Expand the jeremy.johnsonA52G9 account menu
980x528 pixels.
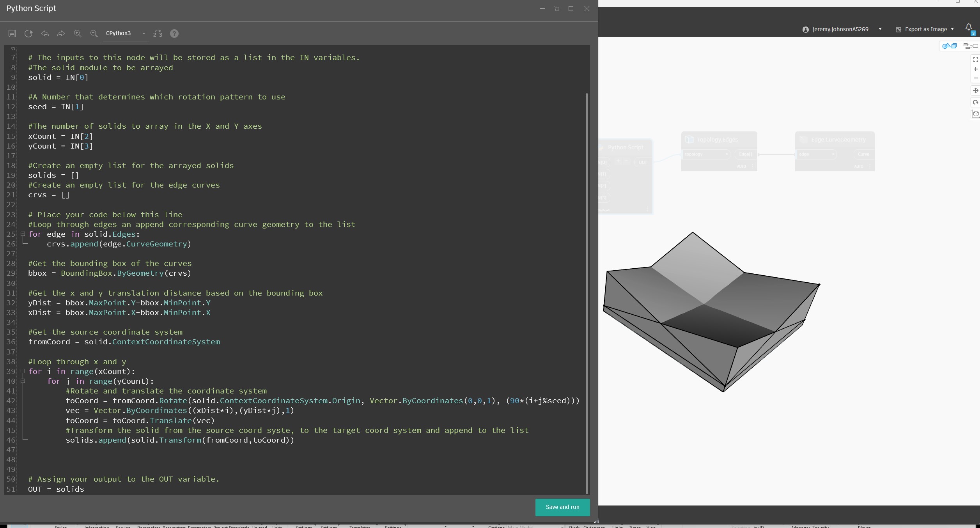(x=880, y=29)
